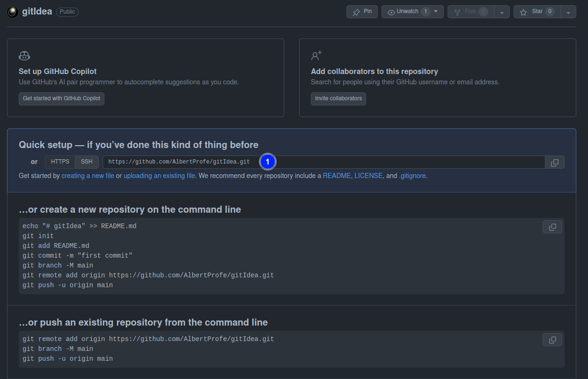This screenshot has width=588, height=379.
Task: Click the disabled Fork button
Action: point(471,12)
